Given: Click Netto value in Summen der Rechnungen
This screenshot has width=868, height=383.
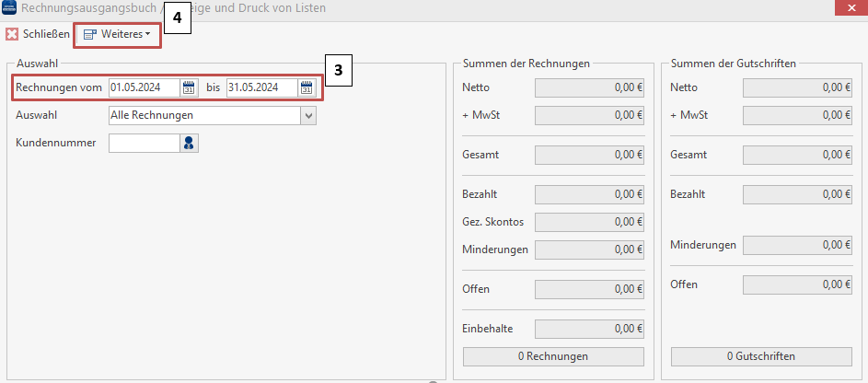Looking at the screenshot, I should (589, 88).
